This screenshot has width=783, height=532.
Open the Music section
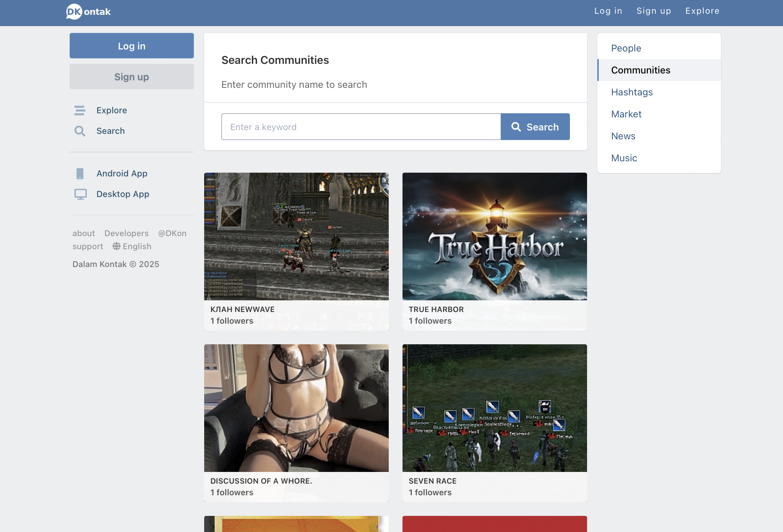click(624, 158)
